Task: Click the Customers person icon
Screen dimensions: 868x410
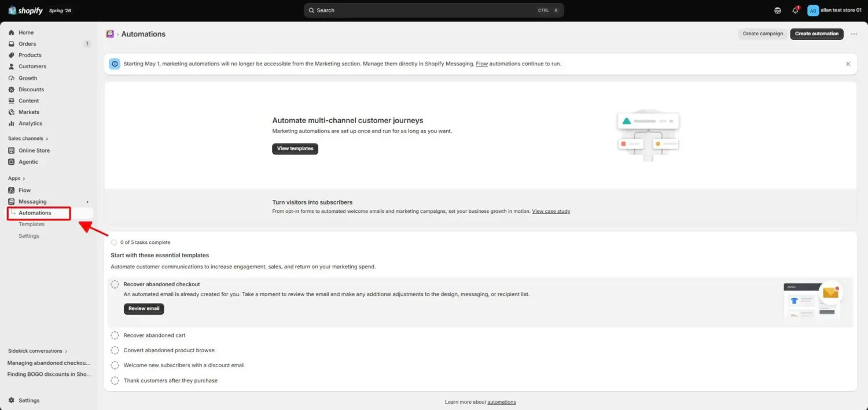Action: pos(12,67)
